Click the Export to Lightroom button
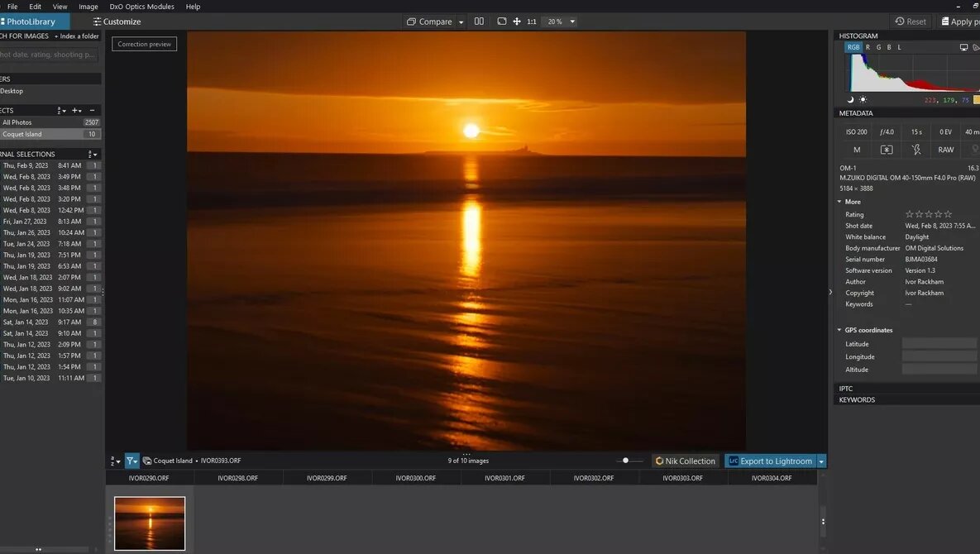 pos(770,461)
